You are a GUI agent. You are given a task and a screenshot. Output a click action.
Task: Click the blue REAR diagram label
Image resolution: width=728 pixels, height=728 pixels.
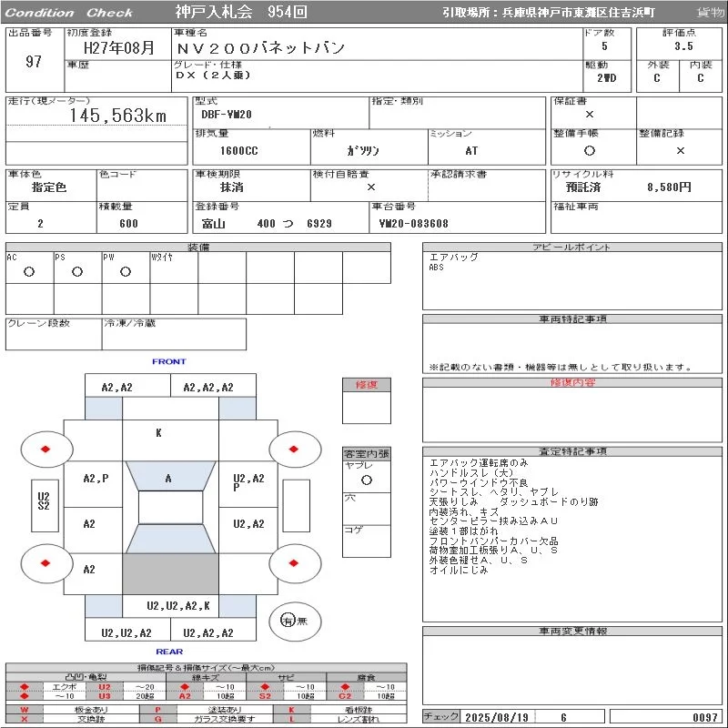pyautogui.click(x=169, y=652)
